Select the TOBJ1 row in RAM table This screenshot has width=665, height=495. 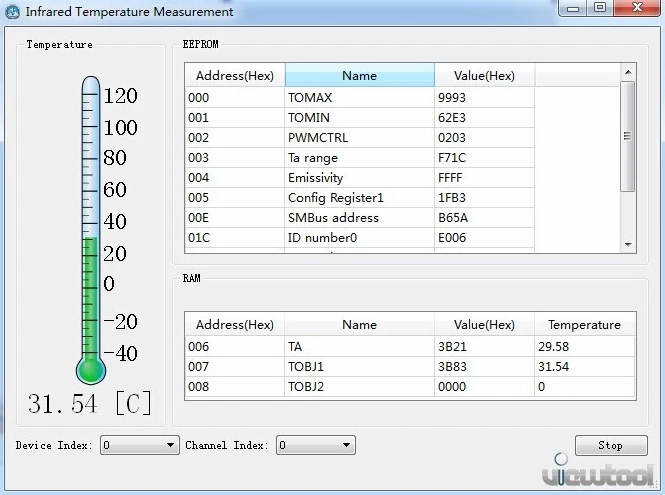click(410, 366)
